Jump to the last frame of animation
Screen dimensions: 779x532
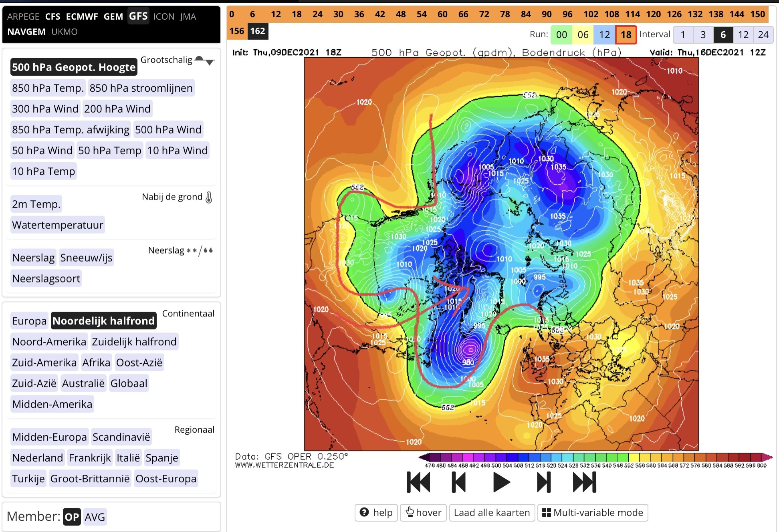click(585, 482)
